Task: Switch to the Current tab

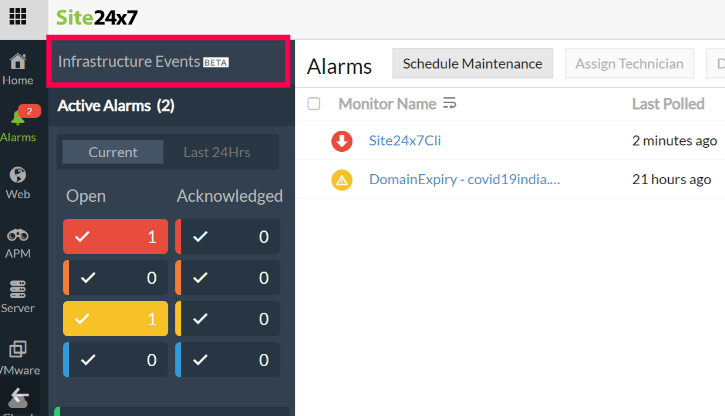Action: pyautogui.click(x=113, y=152)
